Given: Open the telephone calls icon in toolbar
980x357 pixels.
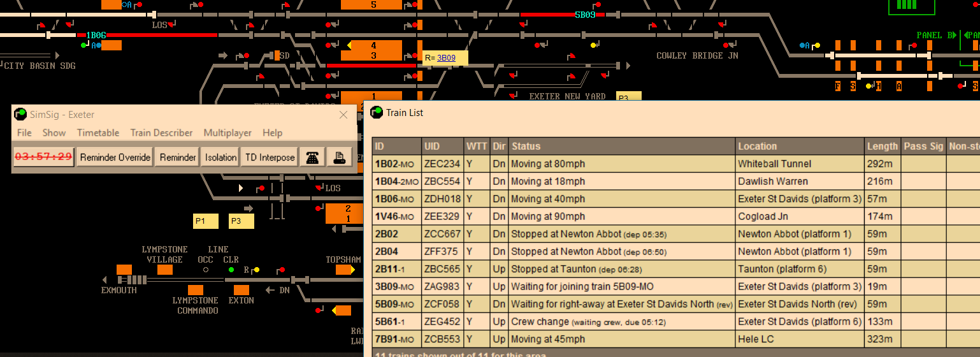Looking at the screenshot, I should pos(312,157).
